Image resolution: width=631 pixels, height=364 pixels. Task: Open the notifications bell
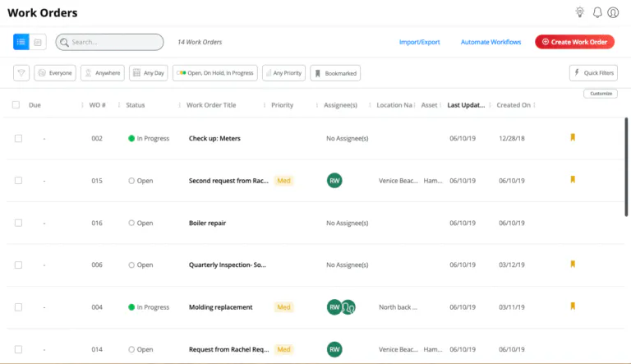[597, 12]
